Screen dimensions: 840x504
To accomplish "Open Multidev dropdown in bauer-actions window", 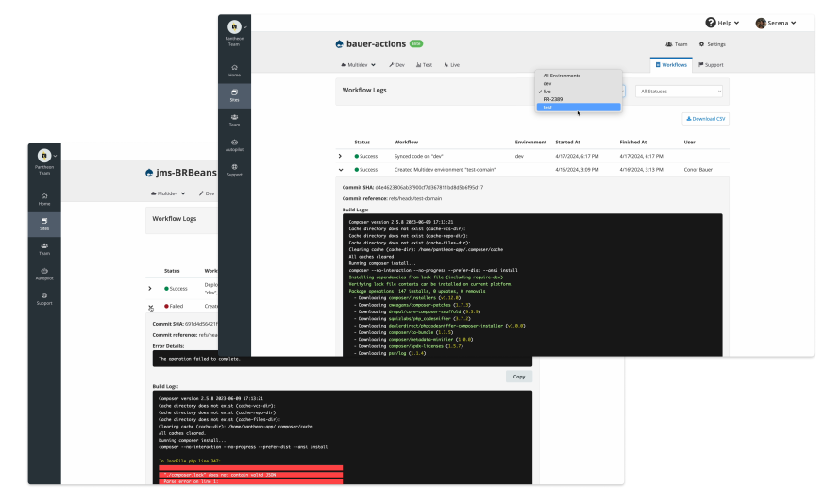I will pyautogui.click(x=358, y=65).
